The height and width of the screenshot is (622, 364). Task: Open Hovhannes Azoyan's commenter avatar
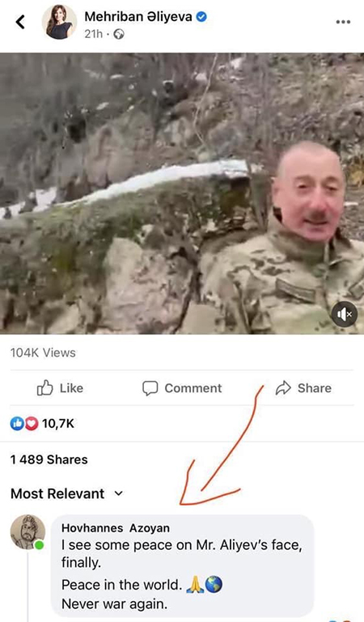[x=28, y=532]
